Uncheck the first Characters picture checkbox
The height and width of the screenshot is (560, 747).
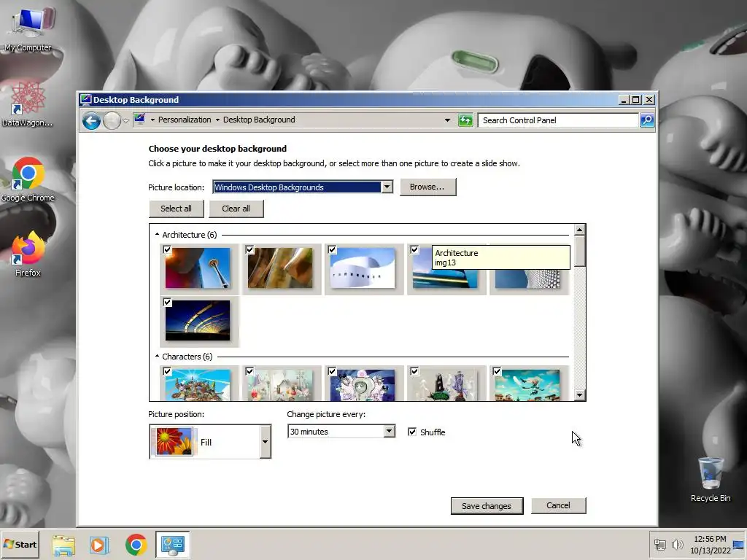tap(167, 371)
